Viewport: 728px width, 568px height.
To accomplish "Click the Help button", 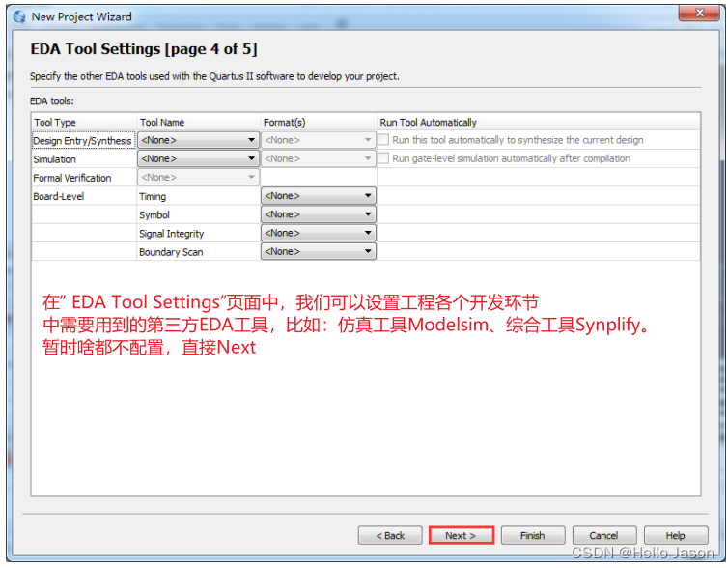I will pos(676,535).
